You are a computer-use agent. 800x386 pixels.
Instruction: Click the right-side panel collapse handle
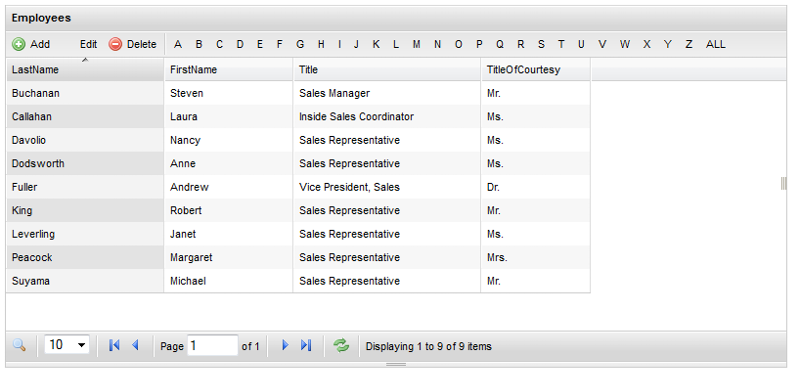pos(784,183)
